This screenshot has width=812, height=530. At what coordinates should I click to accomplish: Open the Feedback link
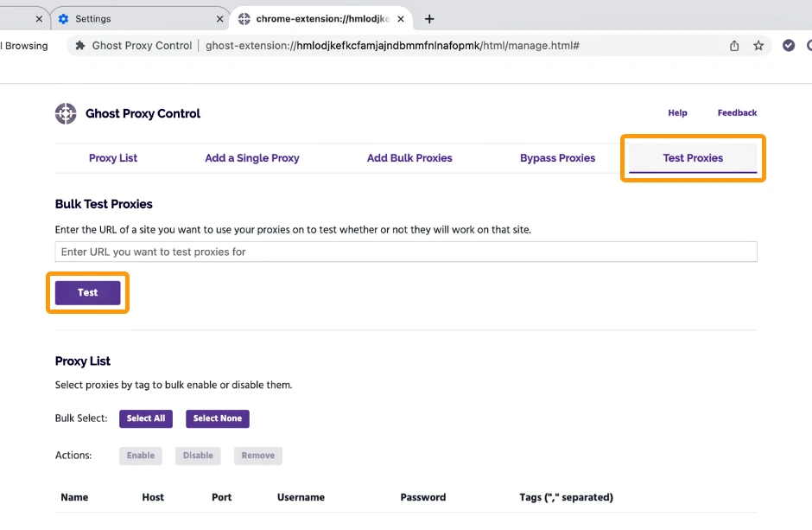[737, 113]
